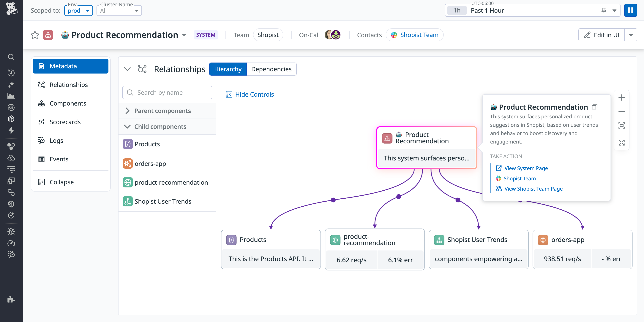Image resolution: width=644 pixels, height=322 pixels.
Task: Pin the current time frame
Action: click(604, 10)
